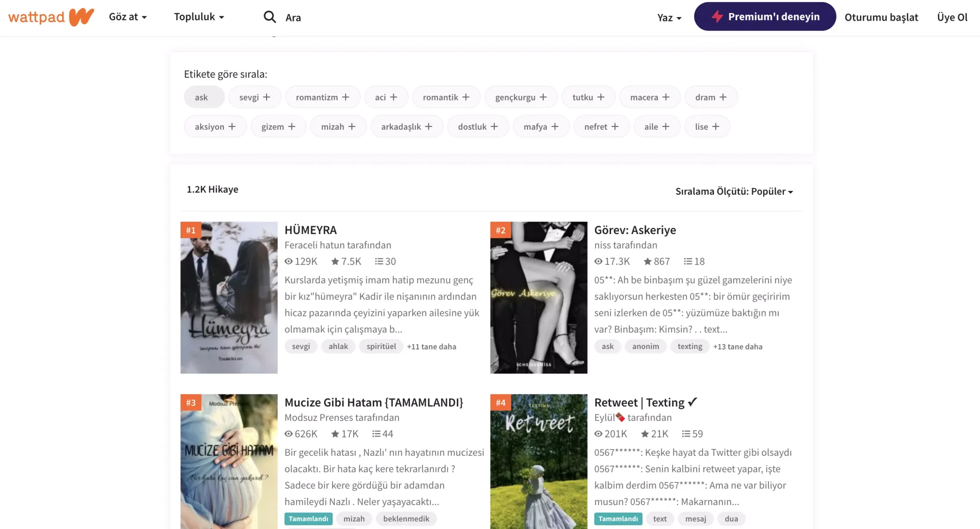The width and height of the screenshot is (980, 529).
Task: Toggle the romantizm tag filter
Action: point(322,97)
